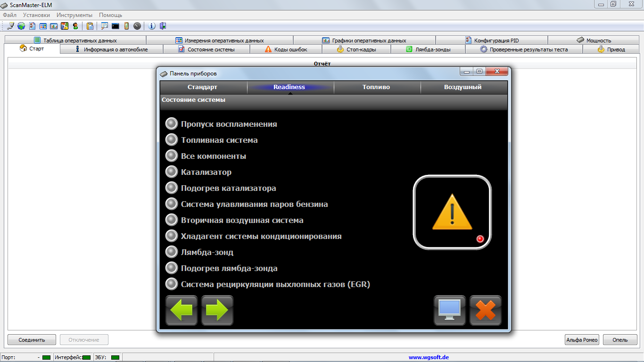Click the globe icon in toolbar
Image resolution: width=644 pixels, height=362 pixels.
pyautogui.click(x=21, y=26)
